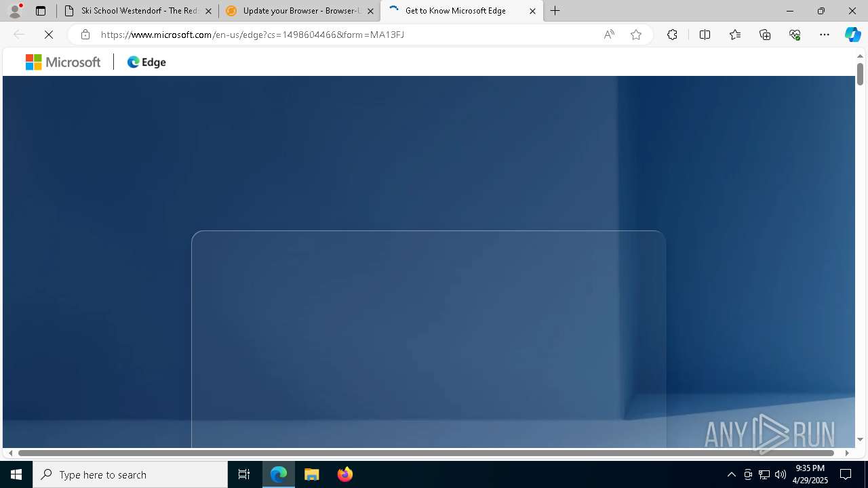868x488 pixels.
Task: Open Browser essentials heart icon
Action: pos(795,35)
